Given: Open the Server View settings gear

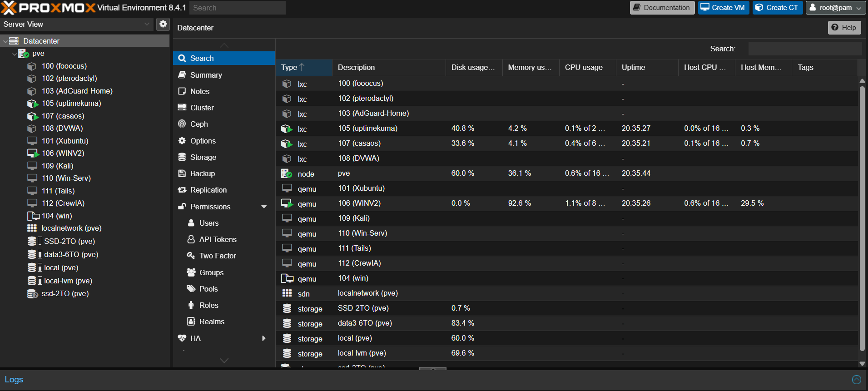Looking at the screenshot, I should [x=163, y=24].
